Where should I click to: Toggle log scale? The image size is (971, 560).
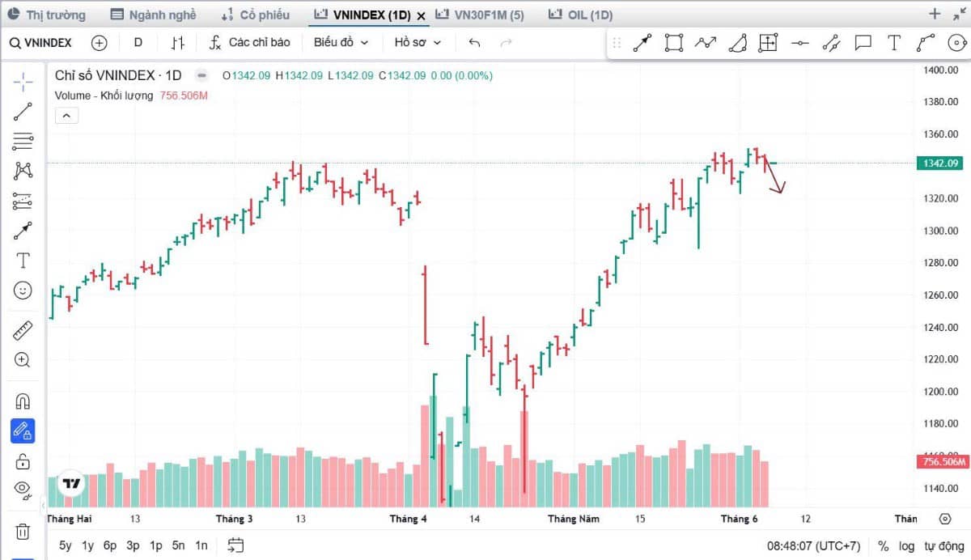click(907, 545)
